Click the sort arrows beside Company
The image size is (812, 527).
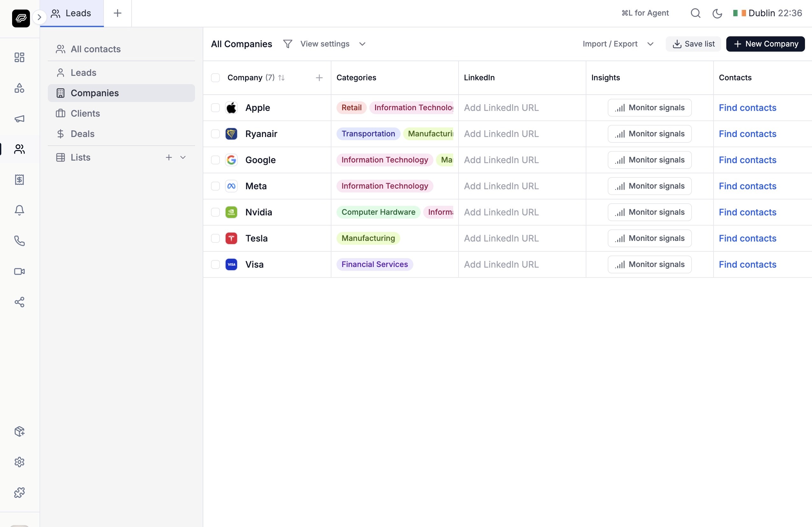point(281,78)
